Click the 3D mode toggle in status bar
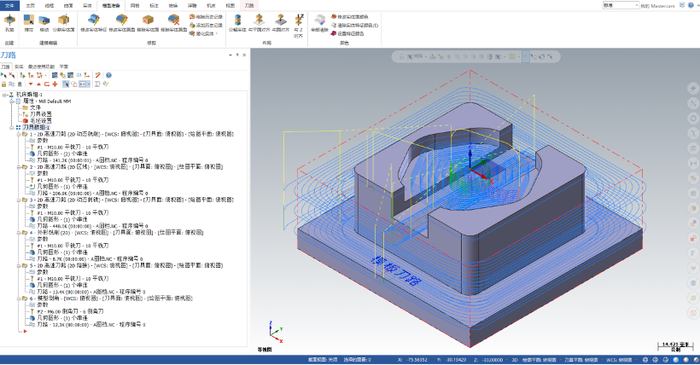The image size is (700, 365). (514, 360)
